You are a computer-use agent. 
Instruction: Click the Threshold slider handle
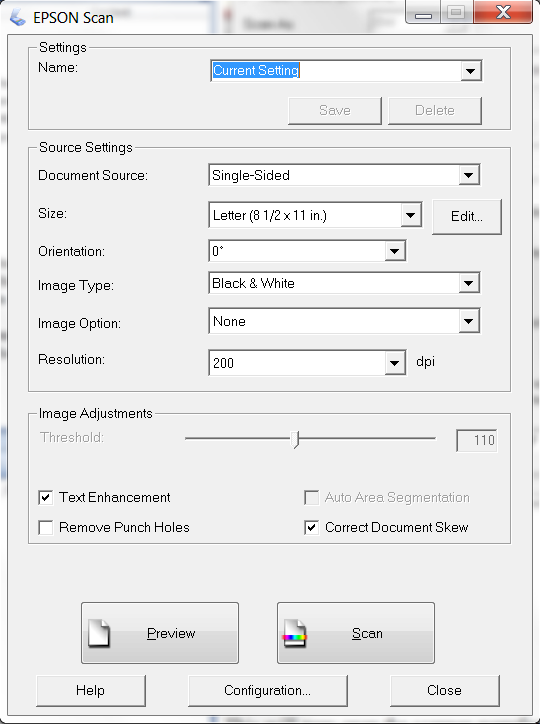tap(295, 439)
